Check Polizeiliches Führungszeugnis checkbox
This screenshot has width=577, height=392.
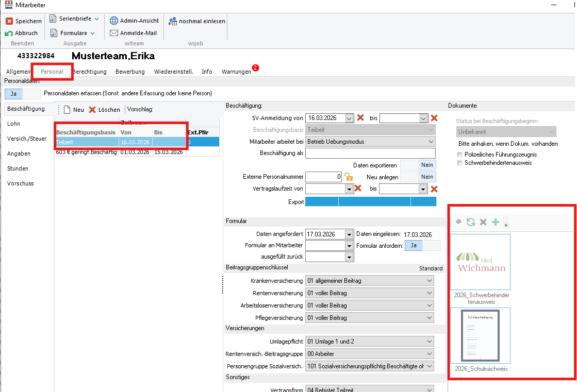point(460,155)
